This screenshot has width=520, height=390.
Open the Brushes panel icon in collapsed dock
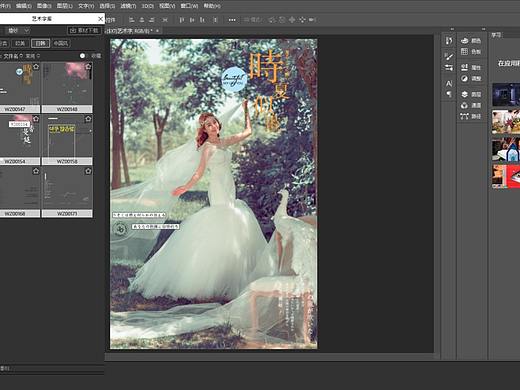click(x=449, y=57)
